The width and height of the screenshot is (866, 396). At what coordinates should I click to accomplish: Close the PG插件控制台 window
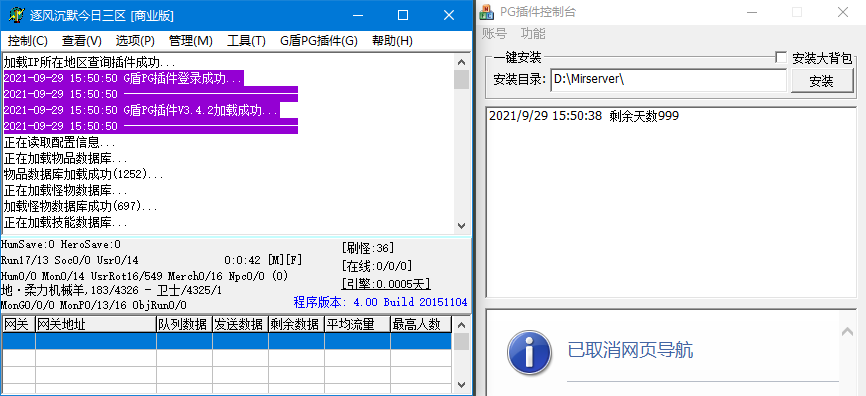[842, 12]
